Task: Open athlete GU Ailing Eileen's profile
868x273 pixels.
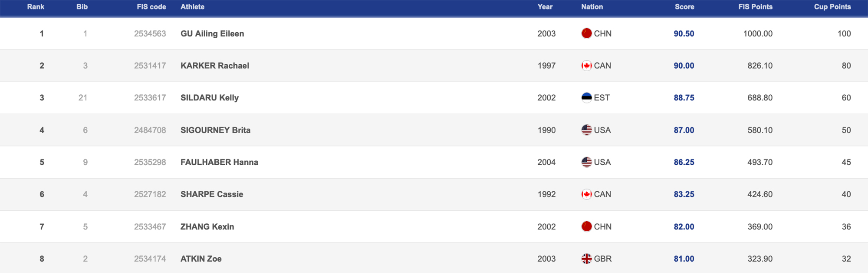Action: pos(212,33)
